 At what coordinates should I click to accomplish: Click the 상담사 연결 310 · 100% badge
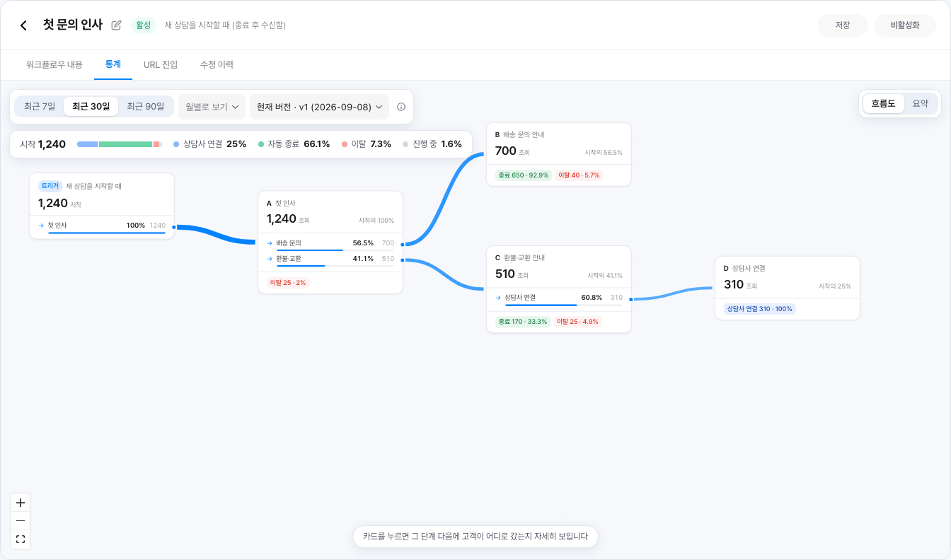[x=759, y=309]
